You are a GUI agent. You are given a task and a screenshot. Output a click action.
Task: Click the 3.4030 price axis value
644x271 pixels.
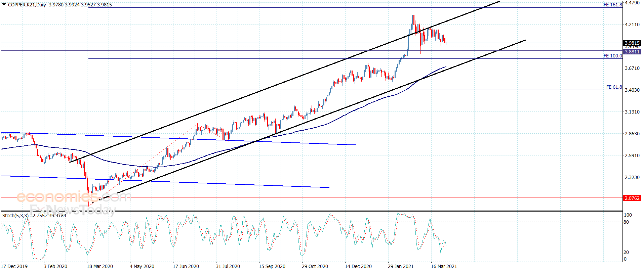[632, 90]
